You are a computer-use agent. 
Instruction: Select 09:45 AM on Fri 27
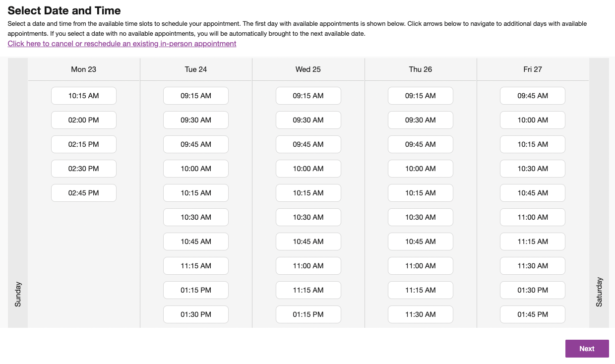[533, 96]
